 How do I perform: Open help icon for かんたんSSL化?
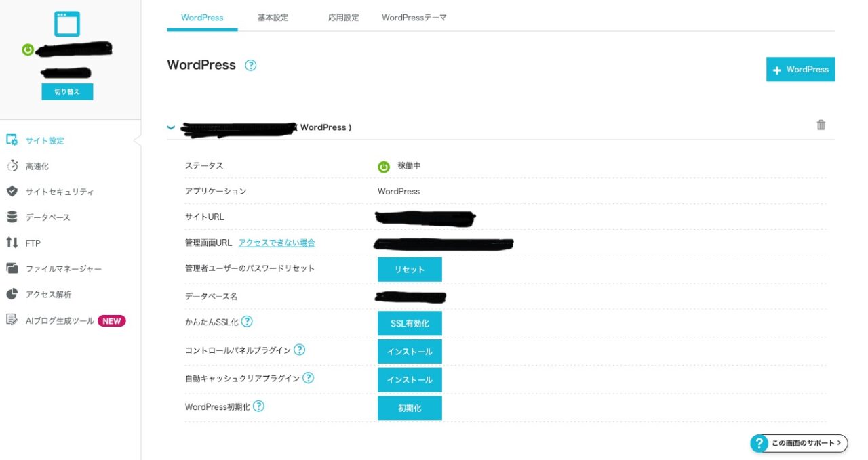tap(248, 321)
